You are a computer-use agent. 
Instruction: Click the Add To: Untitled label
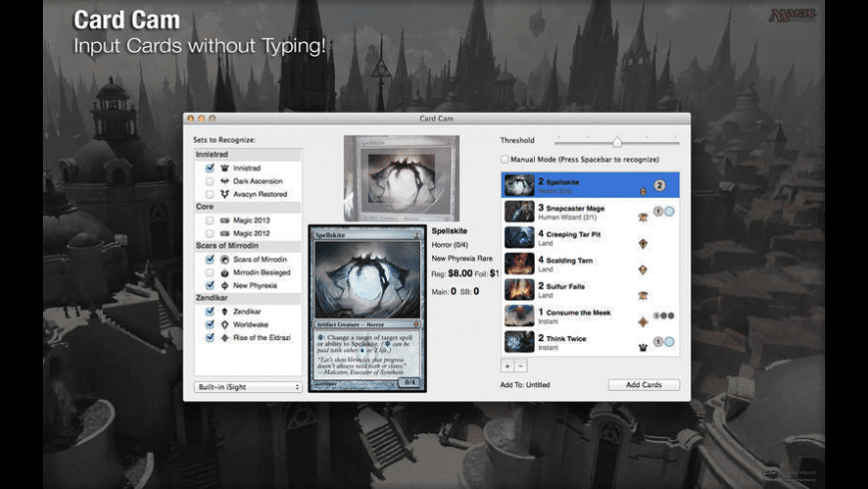coord(525,385)
